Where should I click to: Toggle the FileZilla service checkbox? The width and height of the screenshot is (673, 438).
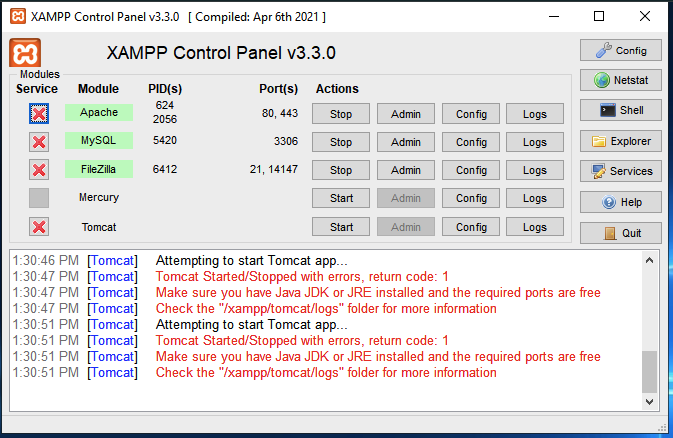(x=39, y=170)
